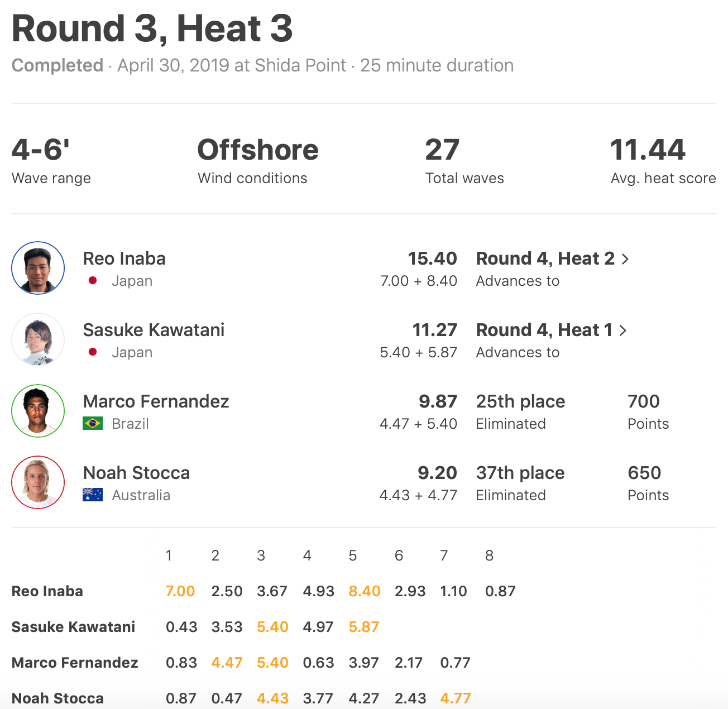The height and width of the screenshot is (709, 728).
Task: Select the Sasuke Kawatani athlete name
Action: click(154, 330)
